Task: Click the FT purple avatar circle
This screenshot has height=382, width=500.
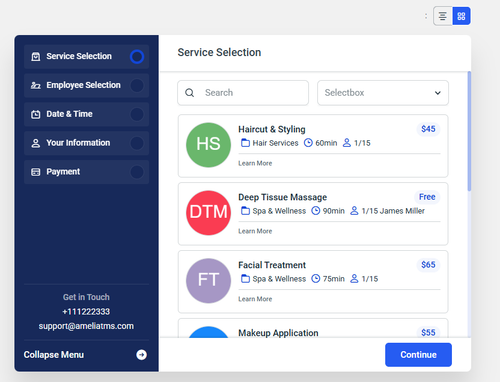Action: [x=208, y=281]
